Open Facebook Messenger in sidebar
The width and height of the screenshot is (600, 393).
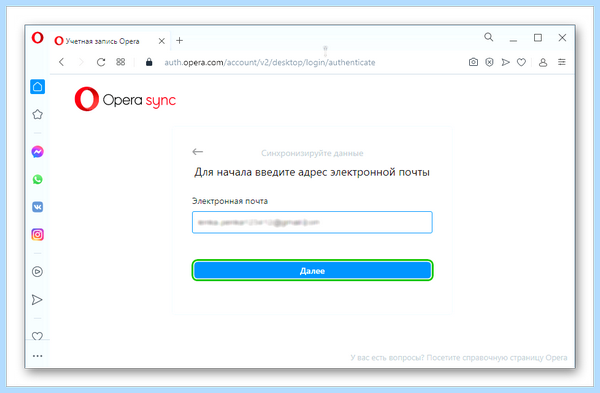point(38,152)
